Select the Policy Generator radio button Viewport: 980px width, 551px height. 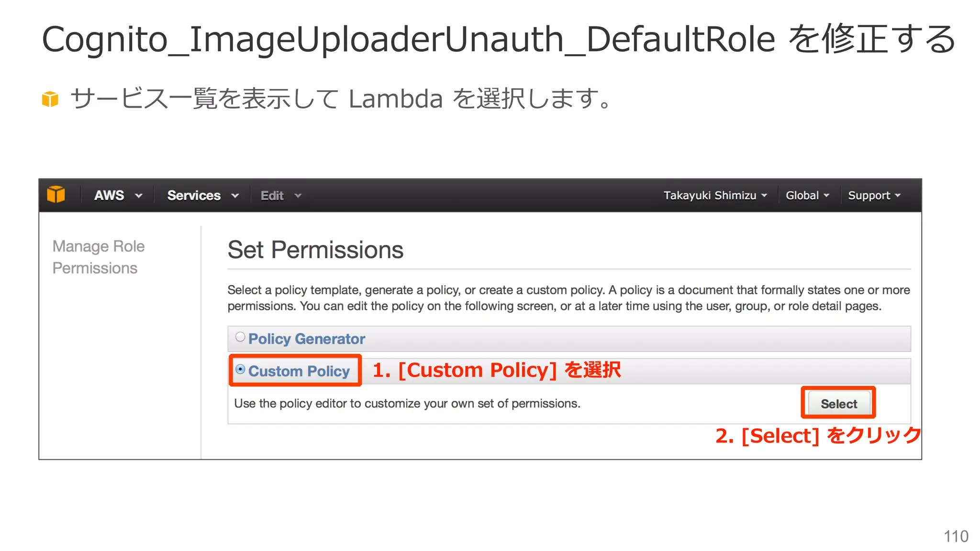point(240,337)
